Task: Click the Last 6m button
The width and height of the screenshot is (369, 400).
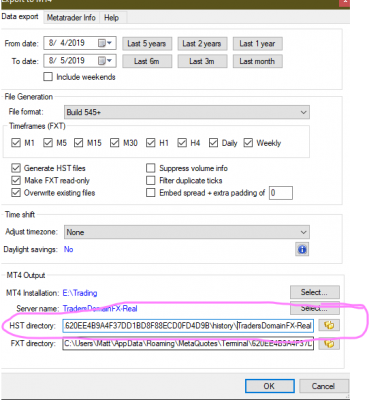Action: point(147,61)
